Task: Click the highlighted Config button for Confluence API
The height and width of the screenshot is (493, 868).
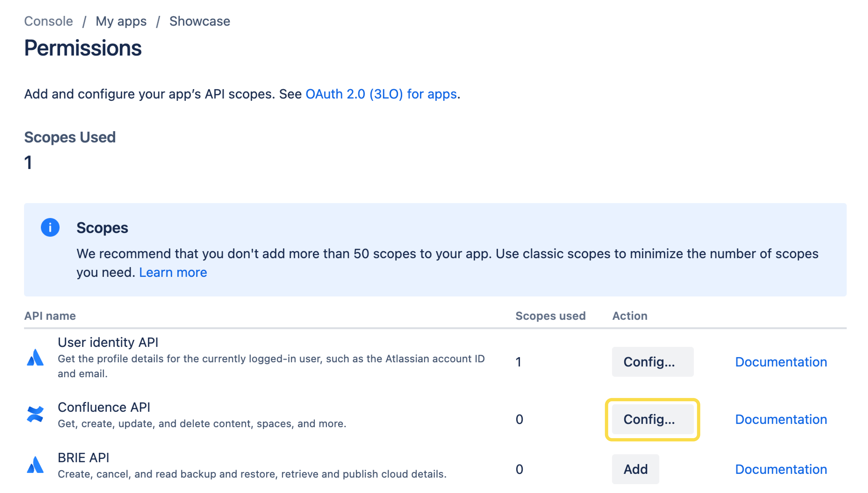Action: tap(653, 420)
